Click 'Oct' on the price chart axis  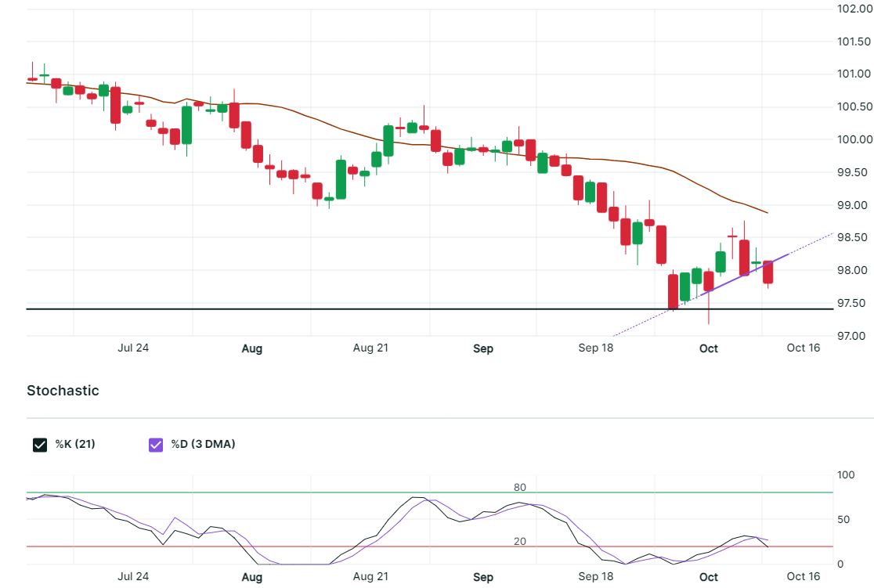click(x=709, y=348)
